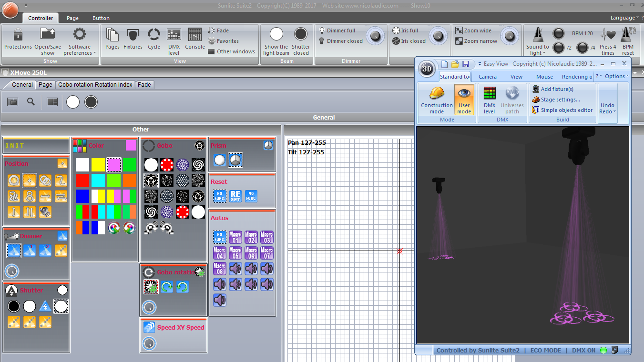The height and width of the screenshot is (362, 644).
Task: Choose the three-facet prism icon
Action: pos(235,160)
